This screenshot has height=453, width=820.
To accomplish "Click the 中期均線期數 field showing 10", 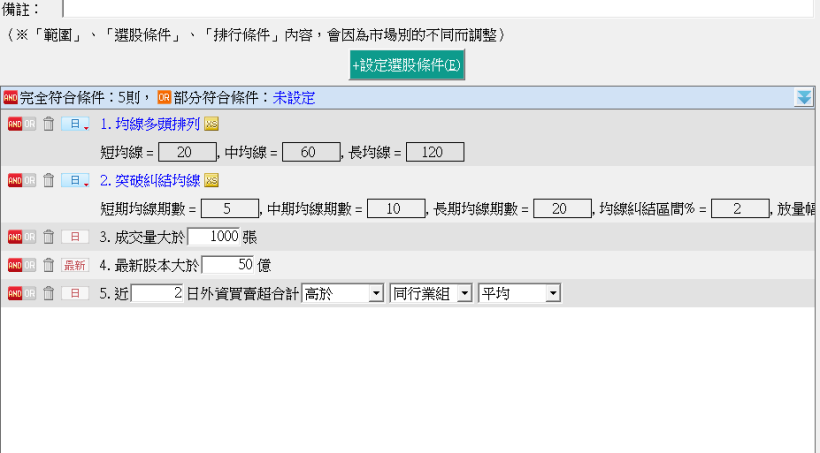I will coord(396,209).
